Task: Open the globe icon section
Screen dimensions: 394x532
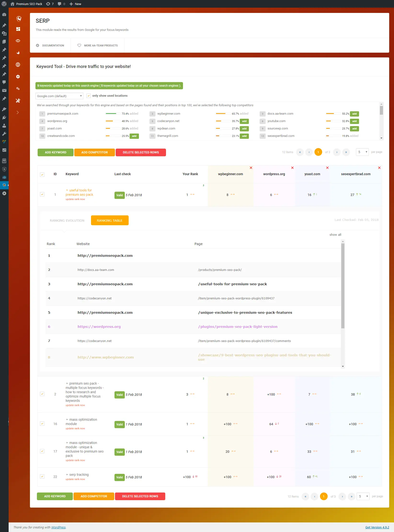Action: tap(18, 65)
